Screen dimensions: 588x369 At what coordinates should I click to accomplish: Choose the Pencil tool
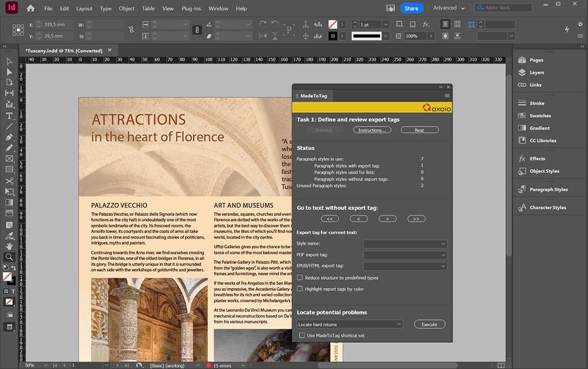[x=9, y=148]
